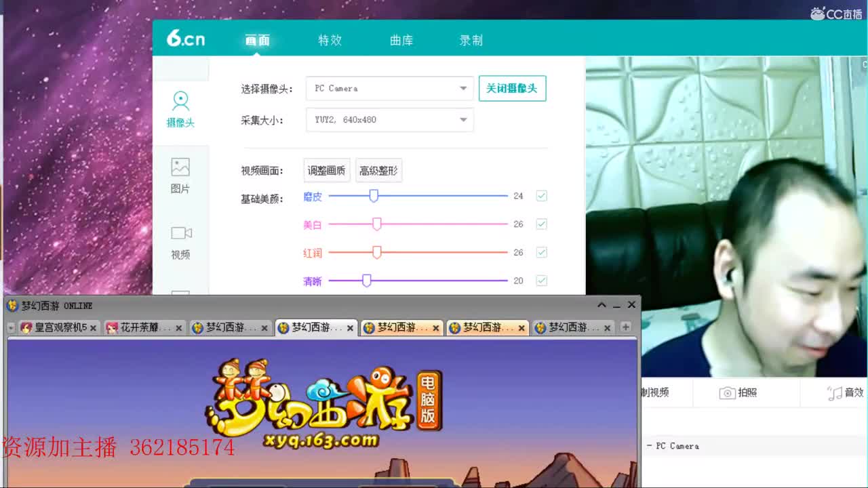Select the 梦幻西游 tab beside 花开荼蘼
868x488 pixels.
click(229, 328)
